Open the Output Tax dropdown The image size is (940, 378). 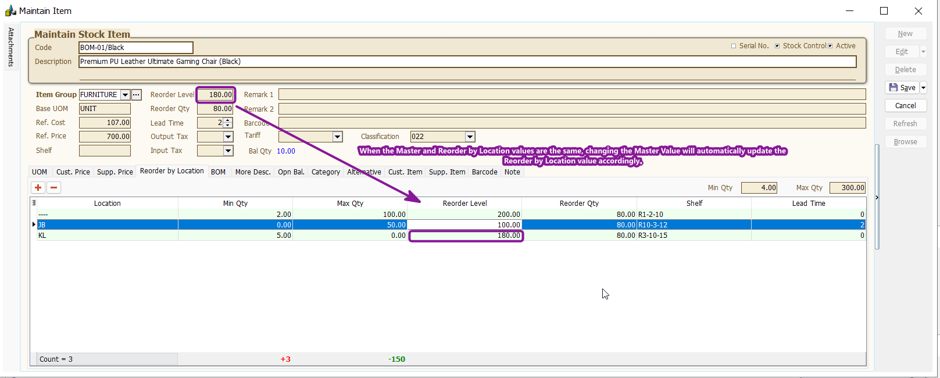228,137
